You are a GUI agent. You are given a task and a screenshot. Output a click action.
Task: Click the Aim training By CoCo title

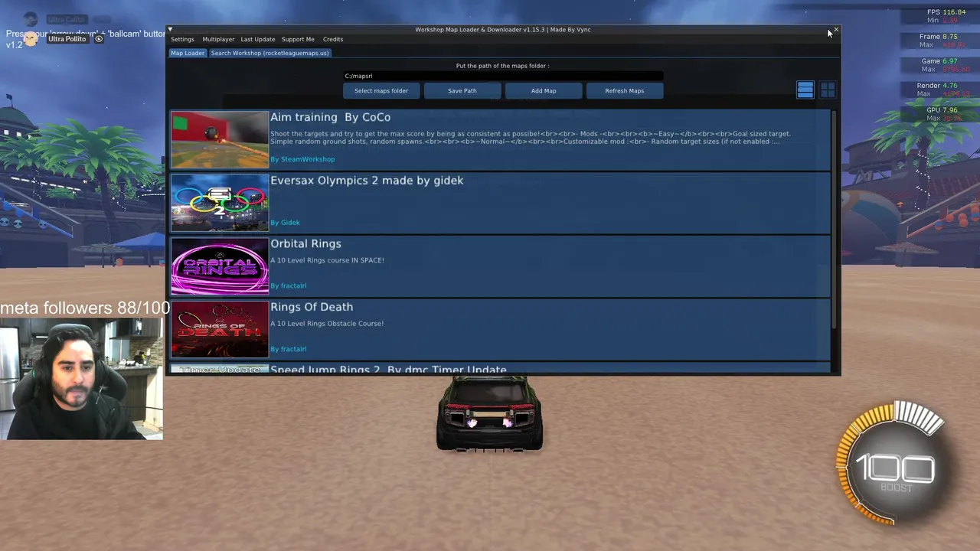pyautogui.click(x=330, y=117)
